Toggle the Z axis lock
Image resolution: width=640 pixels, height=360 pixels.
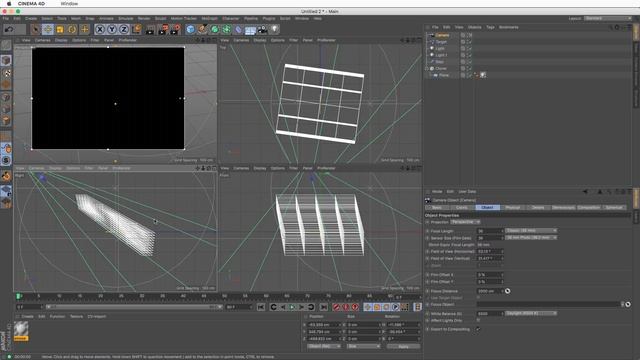tap(124, 29)
